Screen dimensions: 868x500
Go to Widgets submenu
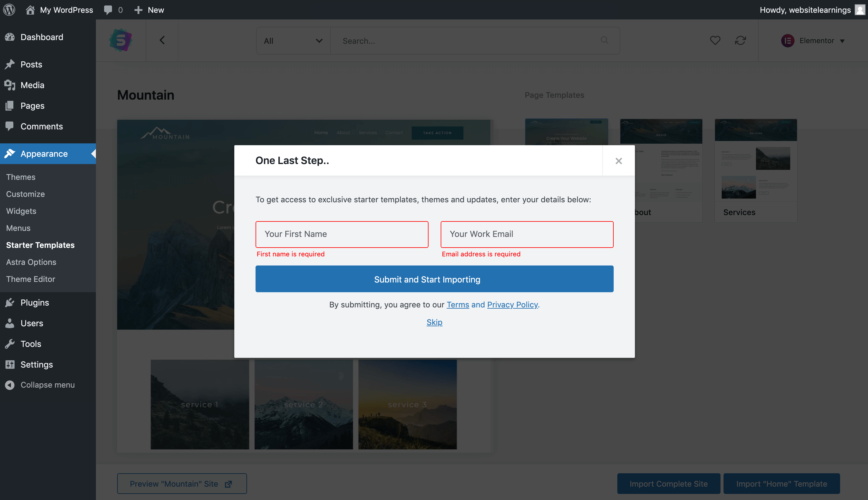[x=21, y=211]
